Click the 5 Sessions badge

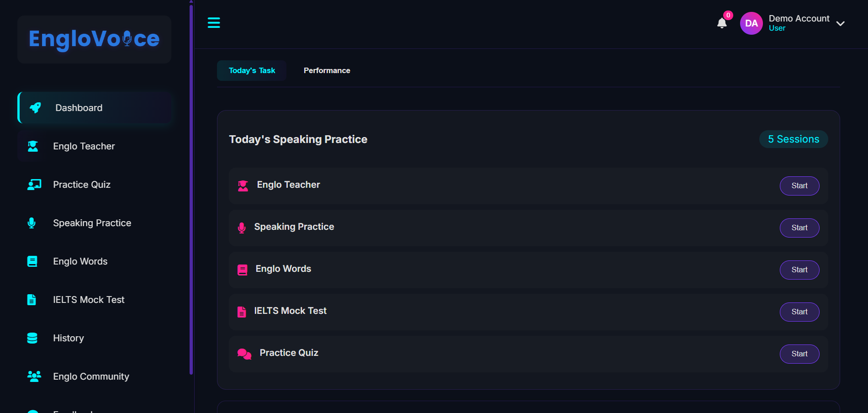[x=793, y=139]
